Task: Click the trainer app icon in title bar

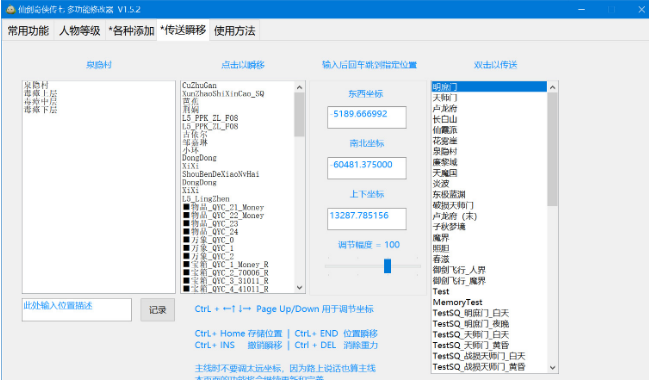Action: coord(10,9)
